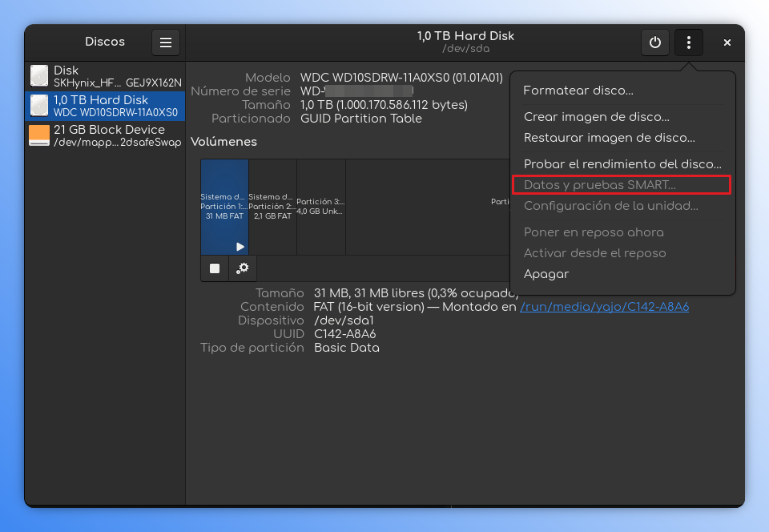The image size is (769, 532).
Task: Click the stop/unmount partition square button
Action: click(215, 268)
